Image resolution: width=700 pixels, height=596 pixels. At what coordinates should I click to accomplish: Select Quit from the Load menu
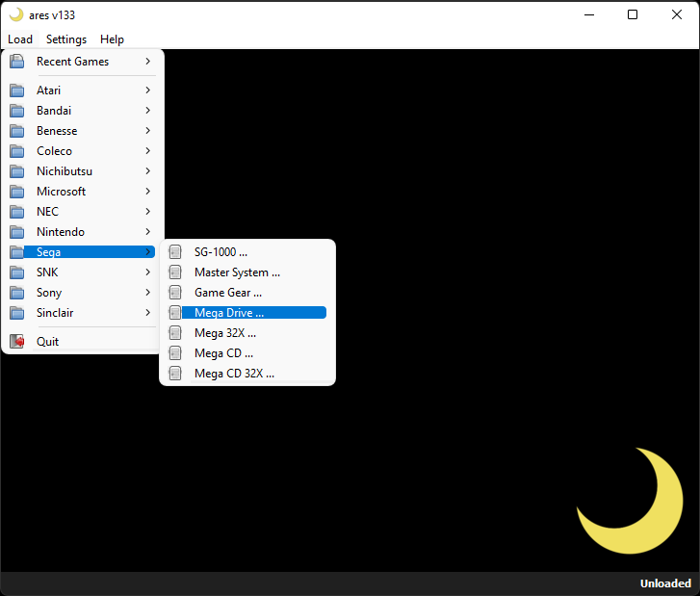[82, 342]
